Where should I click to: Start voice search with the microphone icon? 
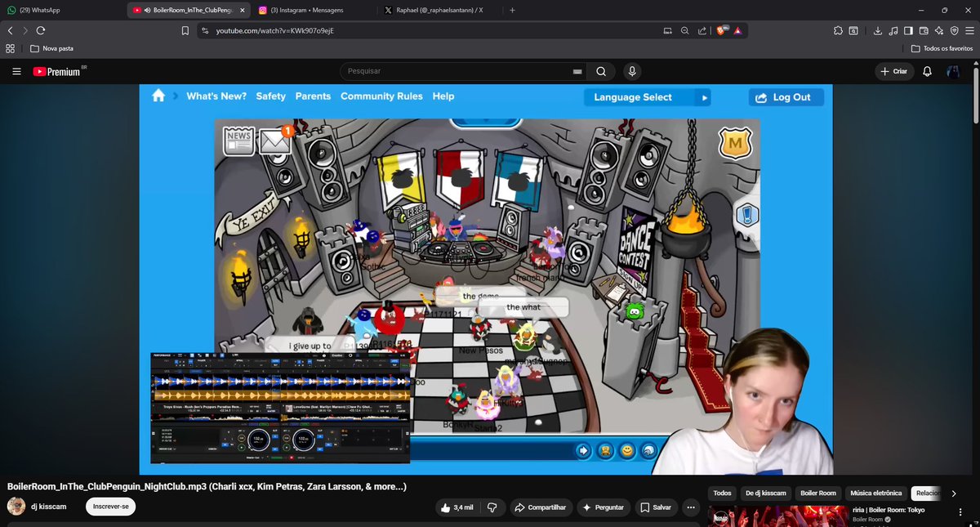[x=632, y=72]
